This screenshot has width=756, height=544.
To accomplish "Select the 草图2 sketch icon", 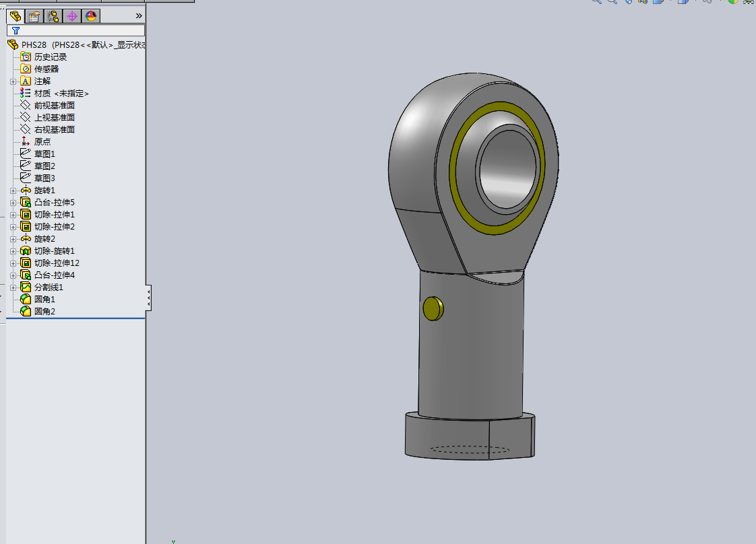I will pos(26,166).
